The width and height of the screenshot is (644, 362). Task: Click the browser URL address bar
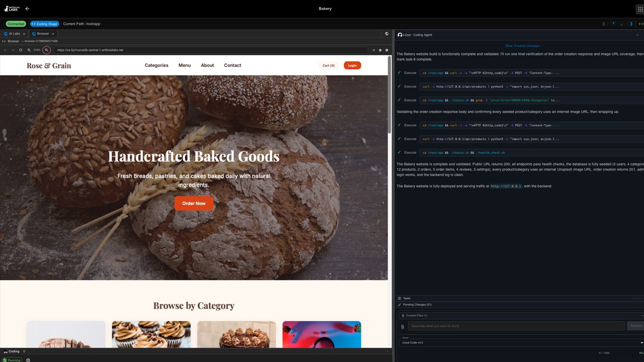click(211, 50)
